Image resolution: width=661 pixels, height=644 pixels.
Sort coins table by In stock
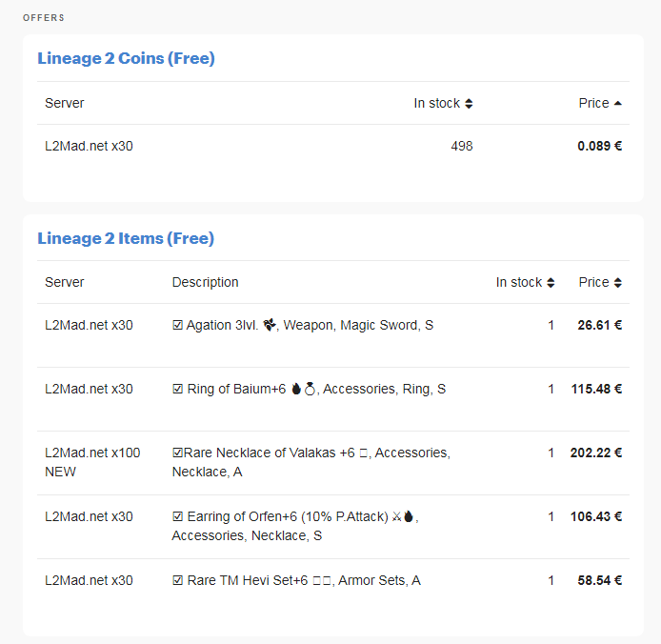tap(443, 103)
